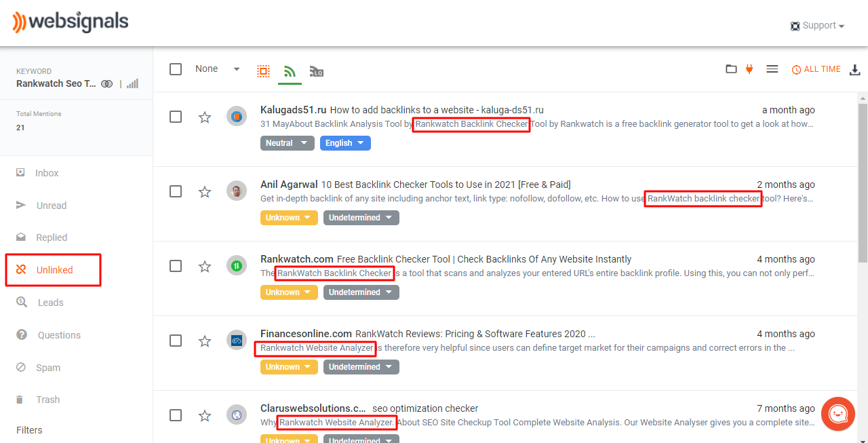This screenshot has height=443, width=868.
Task: Open the orange chat support bubble
Action: (838, 414)
